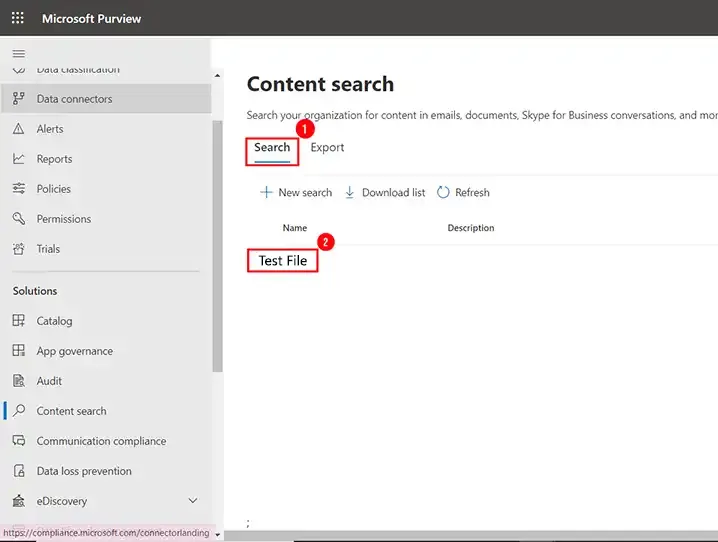Create a New search

pyautogui.click(x=296, y=193)
